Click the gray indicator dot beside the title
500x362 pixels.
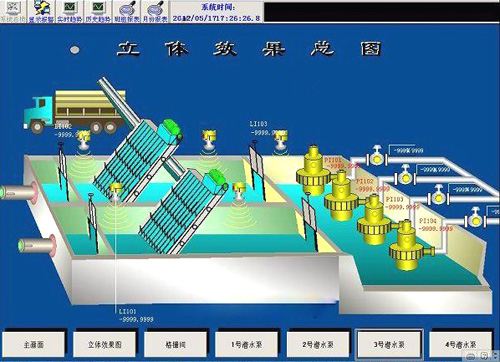[x=75, y=50]
